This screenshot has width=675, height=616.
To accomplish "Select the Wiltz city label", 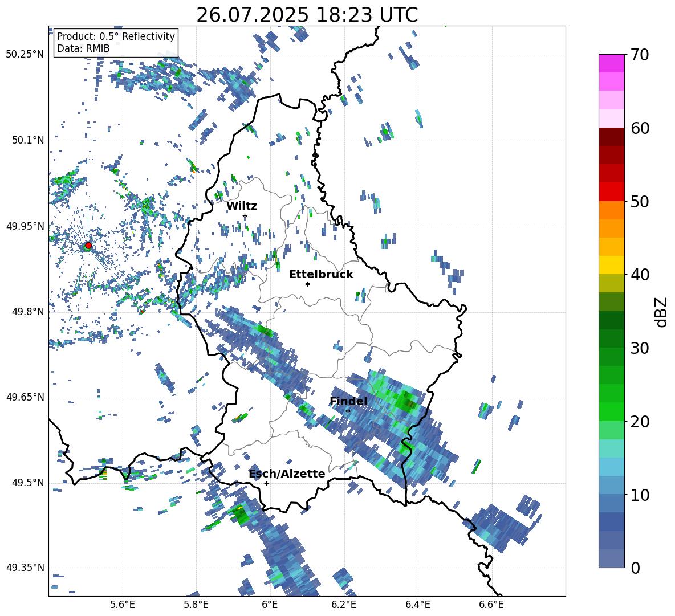I will 242,206.
